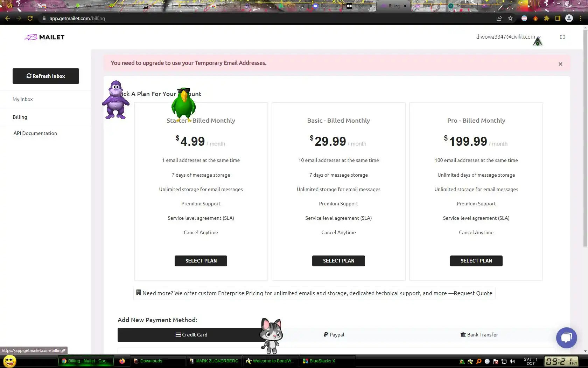The height and width of the screenshot is (368, 588).
Task: Reload the page with the browser refresh button
Action: point(30,18)
